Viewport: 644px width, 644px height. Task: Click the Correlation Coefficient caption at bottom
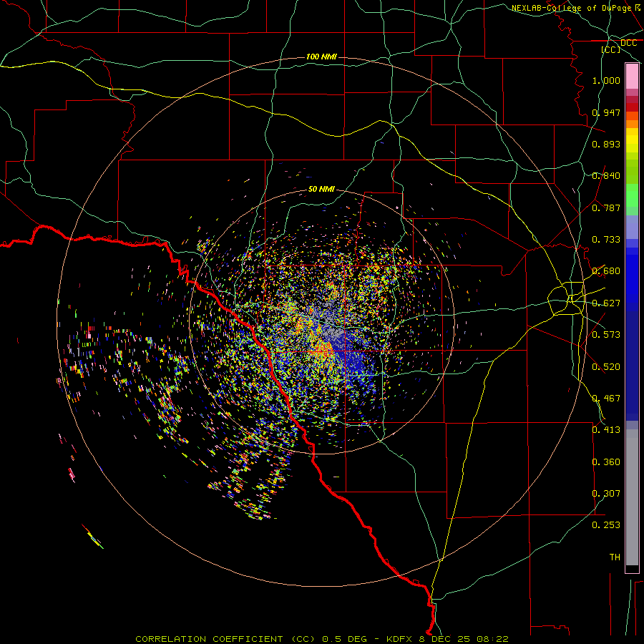(x=322, y=639)
